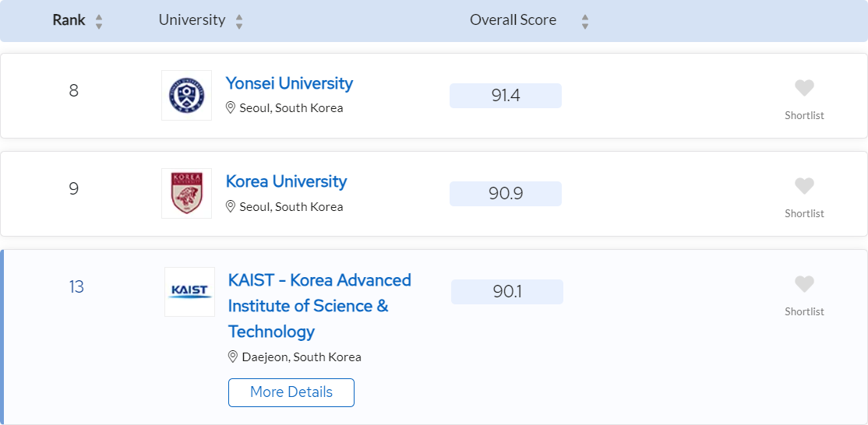Toggle heart icon for Korea University
Viewport: 868px width, 425px height.
pos(804,186)
